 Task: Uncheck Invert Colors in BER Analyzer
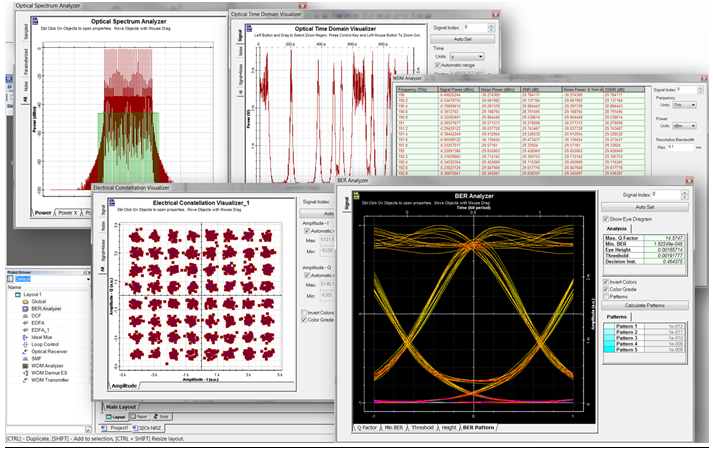pyautogui.click(x=606, y=282)
